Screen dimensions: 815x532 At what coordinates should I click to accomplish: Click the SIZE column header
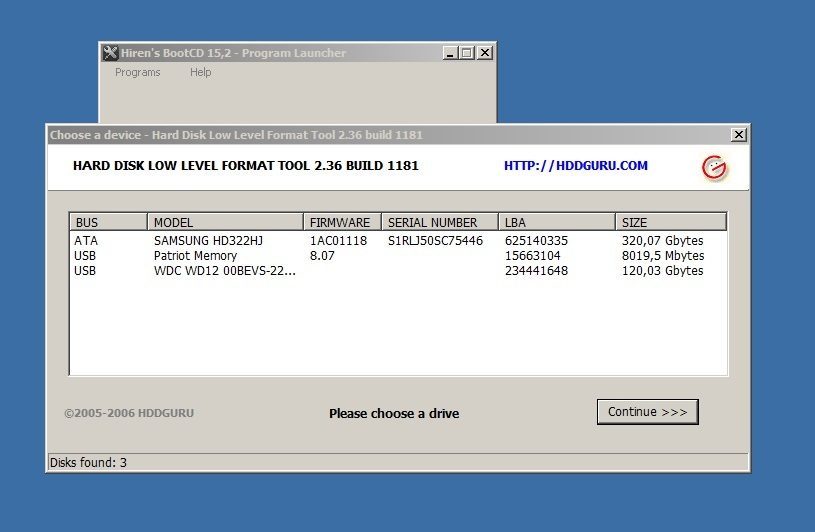[671, 222]
